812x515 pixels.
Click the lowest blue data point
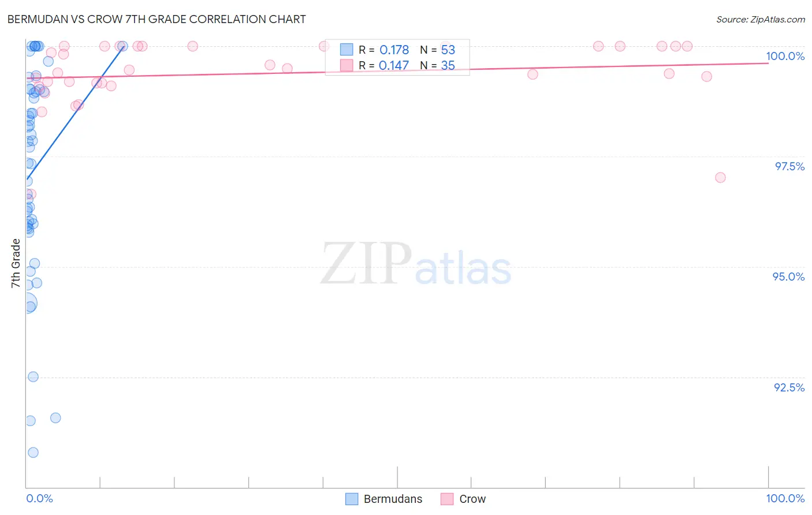click(33, 452)
